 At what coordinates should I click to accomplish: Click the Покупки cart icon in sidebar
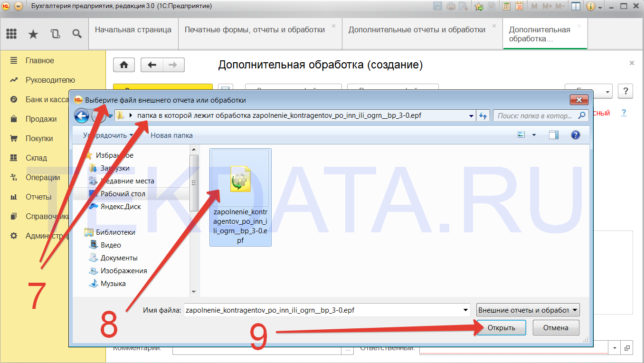click(14, 138)
